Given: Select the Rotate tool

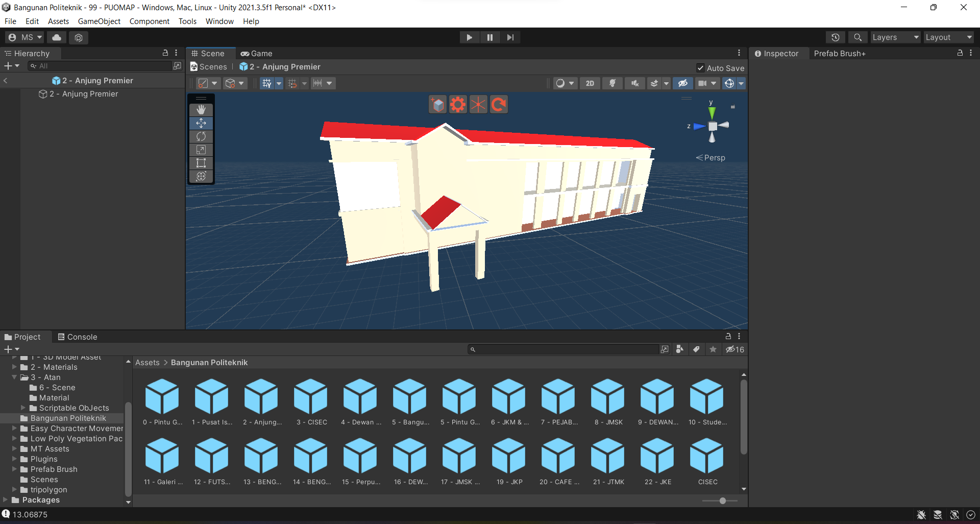Looking at the screenshot, I should [x=201, y=136].
